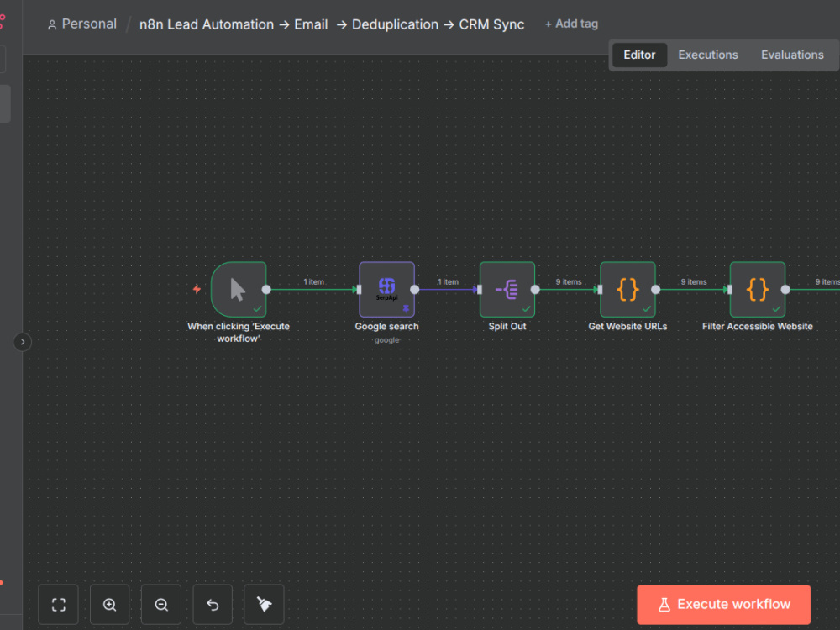Click the output connector of the trigger node

tap(266, 289)
